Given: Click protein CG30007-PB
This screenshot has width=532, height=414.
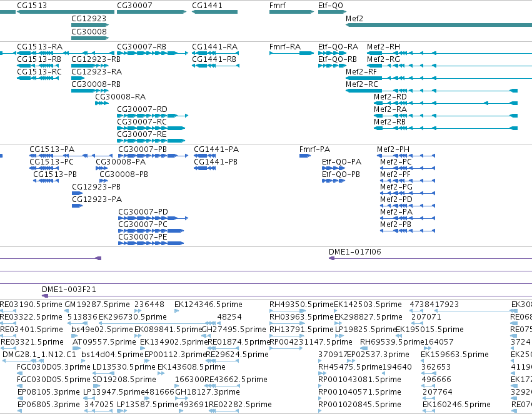Looking at the screenshot, I should pyautogui.click(x=143, y=149).
